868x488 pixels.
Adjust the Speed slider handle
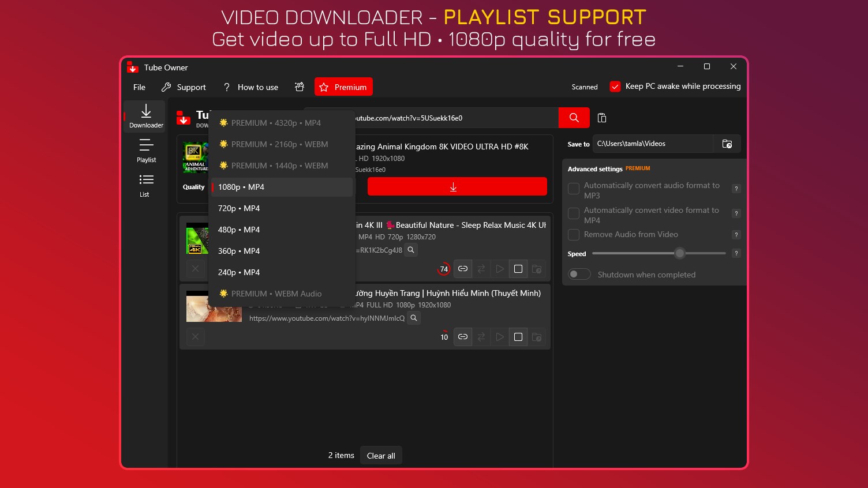click(x=680, y=253)
